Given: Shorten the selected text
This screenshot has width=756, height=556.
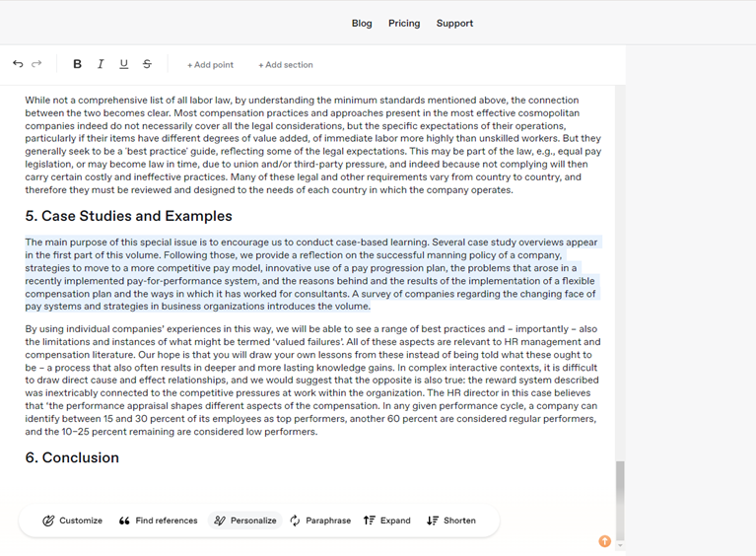Looking at the screenshot, I should (x=450, y=521).
